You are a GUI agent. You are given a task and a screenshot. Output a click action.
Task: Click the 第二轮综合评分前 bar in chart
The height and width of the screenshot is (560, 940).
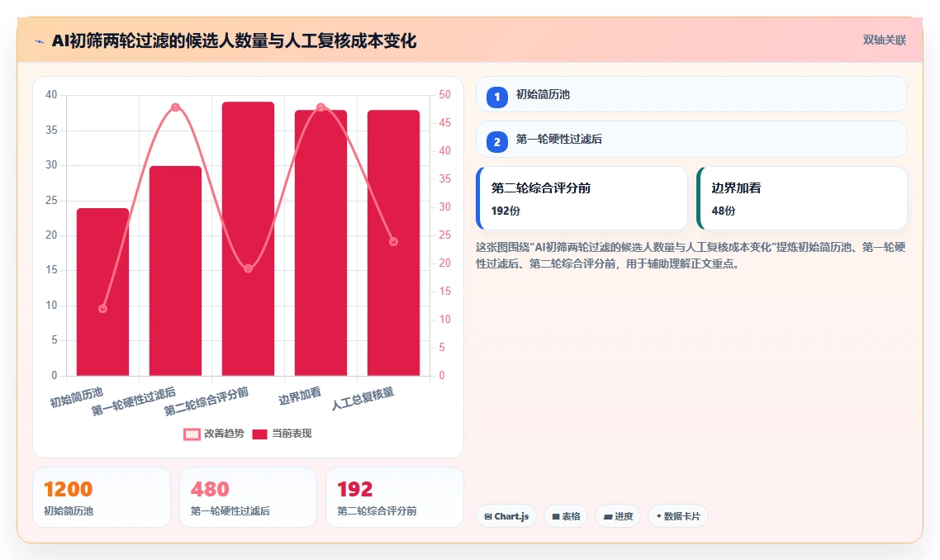(x=248, y=239)
